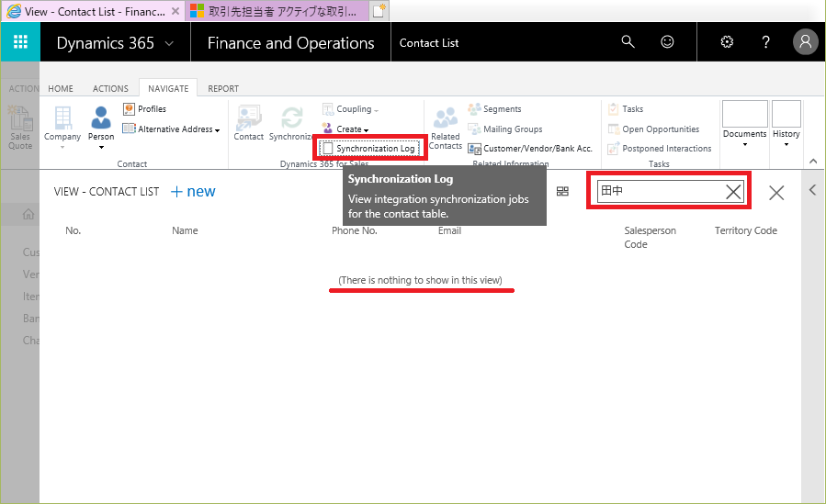826x504 pixels.
Task: Open Mailing Groups
Action: point(505,129)
